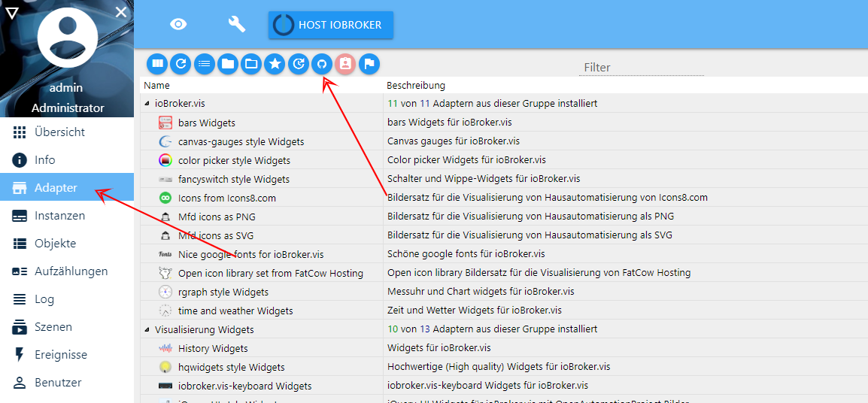
Task: Collapse the Visualisierung Widgets group triangle
Action: (147, 330)
